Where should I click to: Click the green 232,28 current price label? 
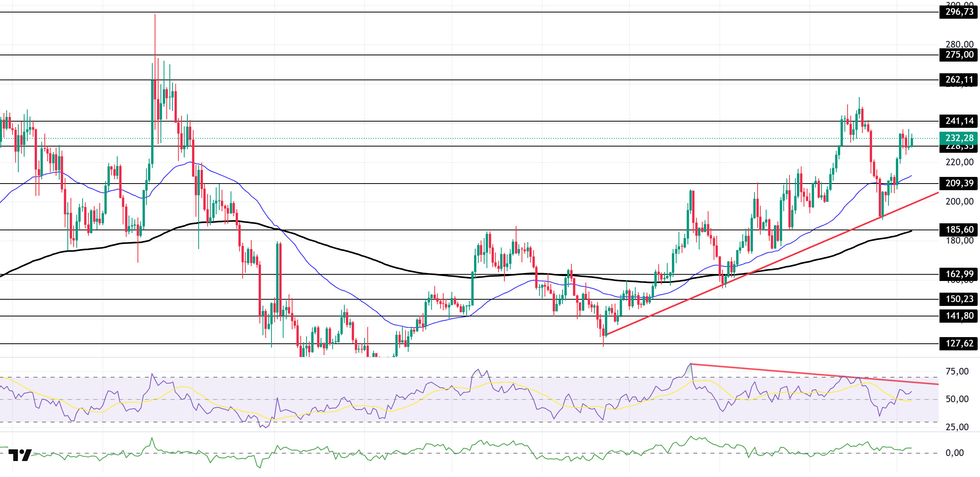point(959,138)
